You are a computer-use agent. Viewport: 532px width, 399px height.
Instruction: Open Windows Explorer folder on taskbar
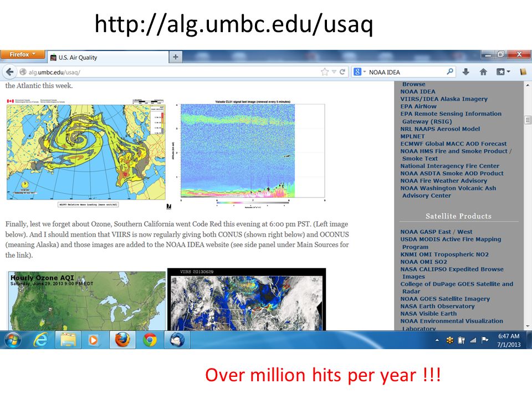68,340
